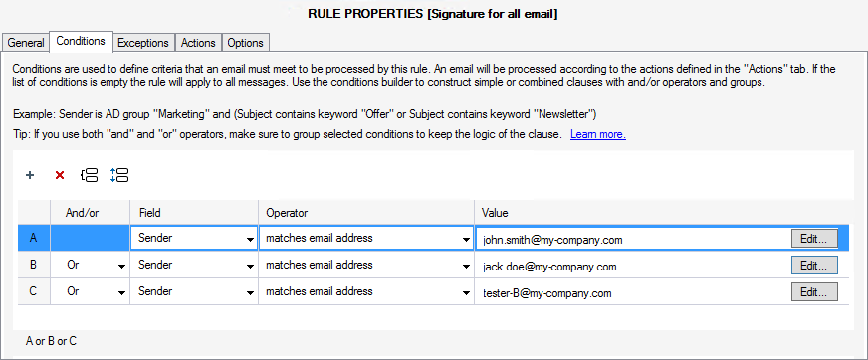
Task: Open the And/or dropdown in row B
Action: click(91, 266)
